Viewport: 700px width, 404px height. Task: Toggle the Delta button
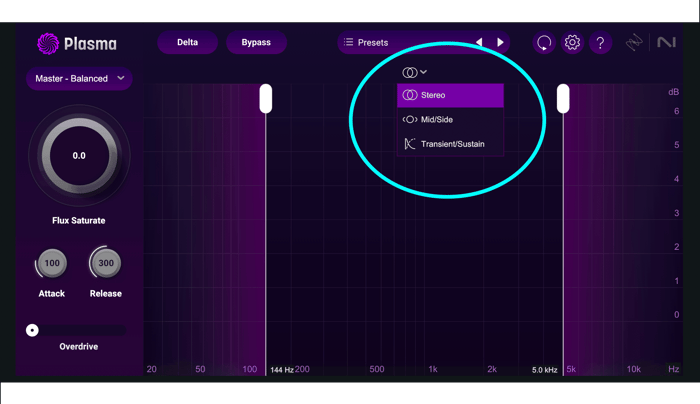pos(188,42)
